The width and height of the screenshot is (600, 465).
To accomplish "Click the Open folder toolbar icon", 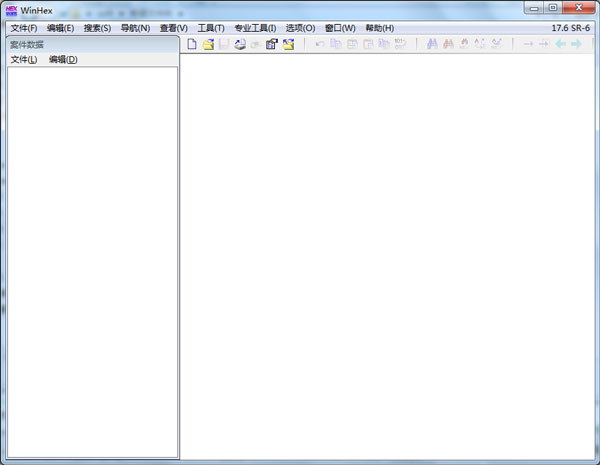I will 288,44.
